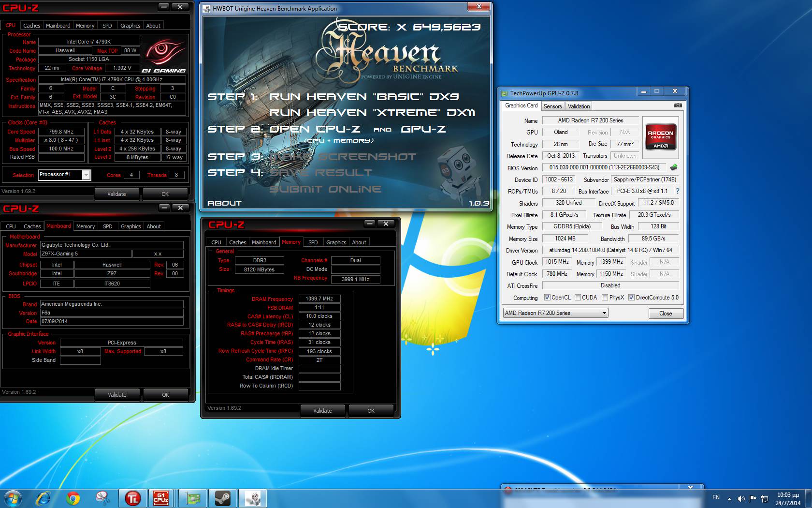
Task: Click mainboard model "Z97X-Gaming 5"
Action: click(x=86, y=254)
